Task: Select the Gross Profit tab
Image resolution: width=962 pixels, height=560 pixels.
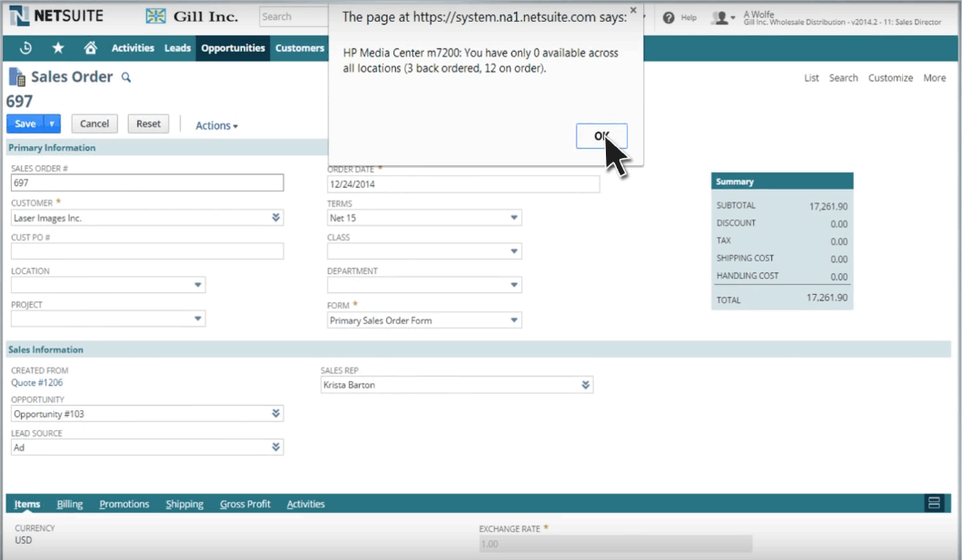Action: pyautogui.click(x=244, y=503)
